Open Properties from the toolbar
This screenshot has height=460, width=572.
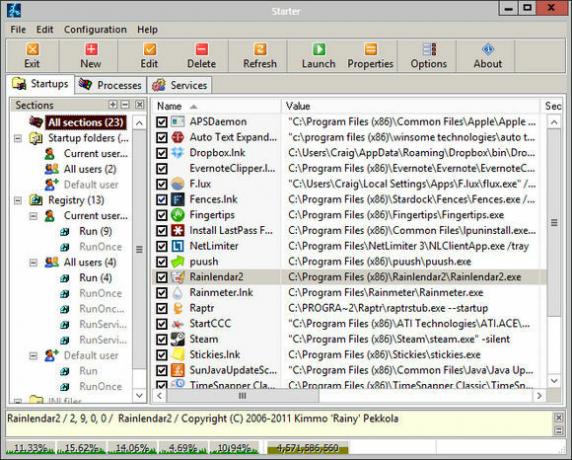(x=370, y=55)
